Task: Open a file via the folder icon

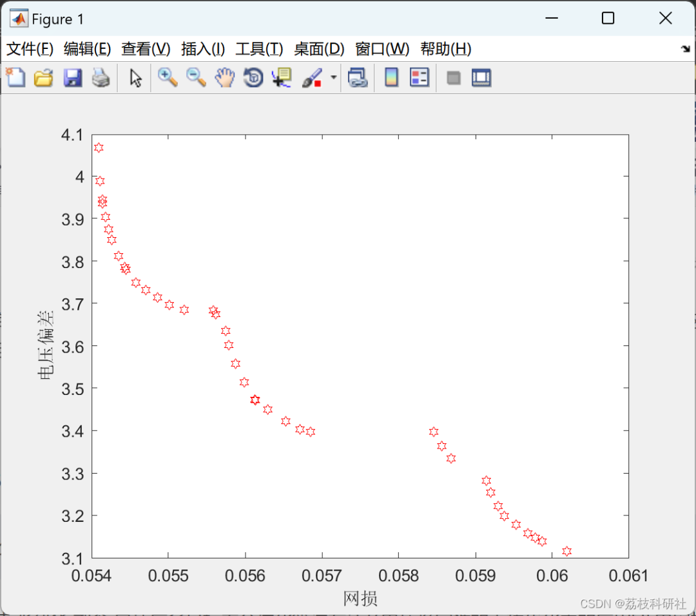Action: click(44, 78)
